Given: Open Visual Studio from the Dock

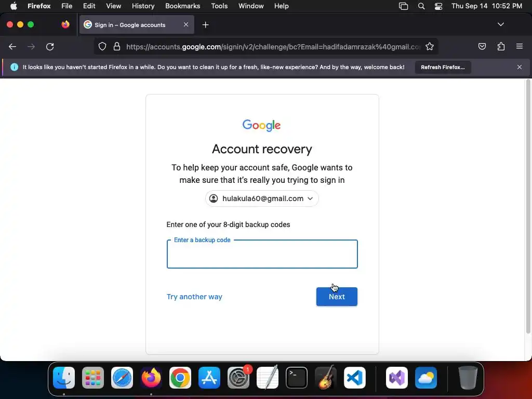Looking at the screenshot, I should point(397,378).
